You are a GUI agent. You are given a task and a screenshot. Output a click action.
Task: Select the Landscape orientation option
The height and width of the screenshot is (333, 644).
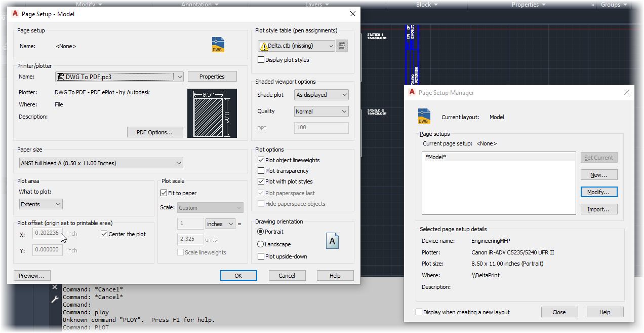[261, 244]
